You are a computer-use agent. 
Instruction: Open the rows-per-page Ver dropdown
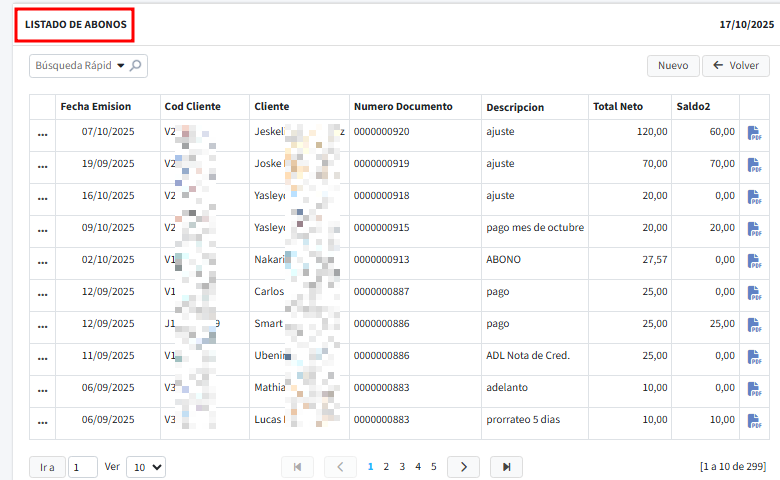pos(146,467)
